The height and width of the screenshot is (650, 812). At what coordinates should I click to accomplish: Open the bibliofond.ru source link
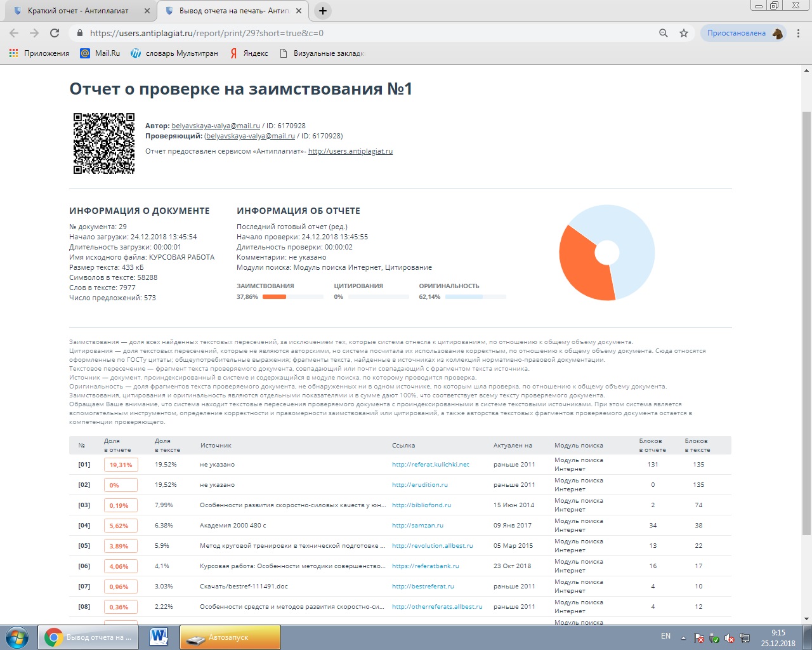point(421,505)
